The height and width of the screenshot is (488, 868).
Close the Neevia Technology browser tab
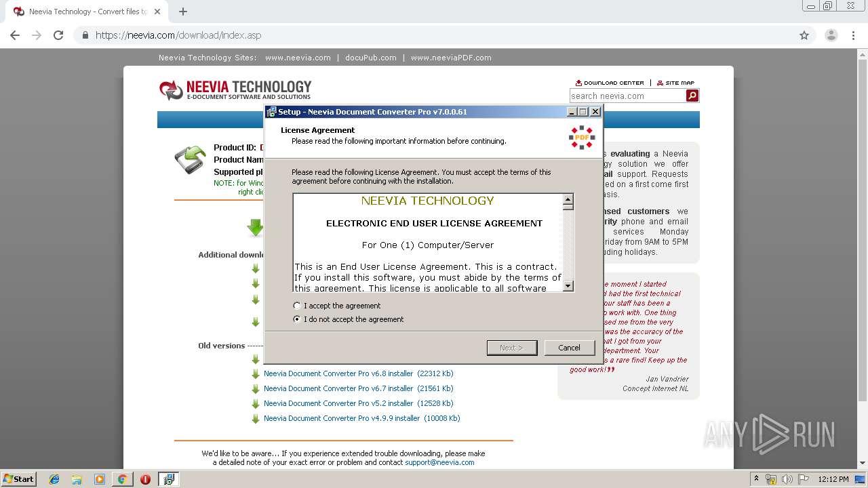click(x=157, y=12)
